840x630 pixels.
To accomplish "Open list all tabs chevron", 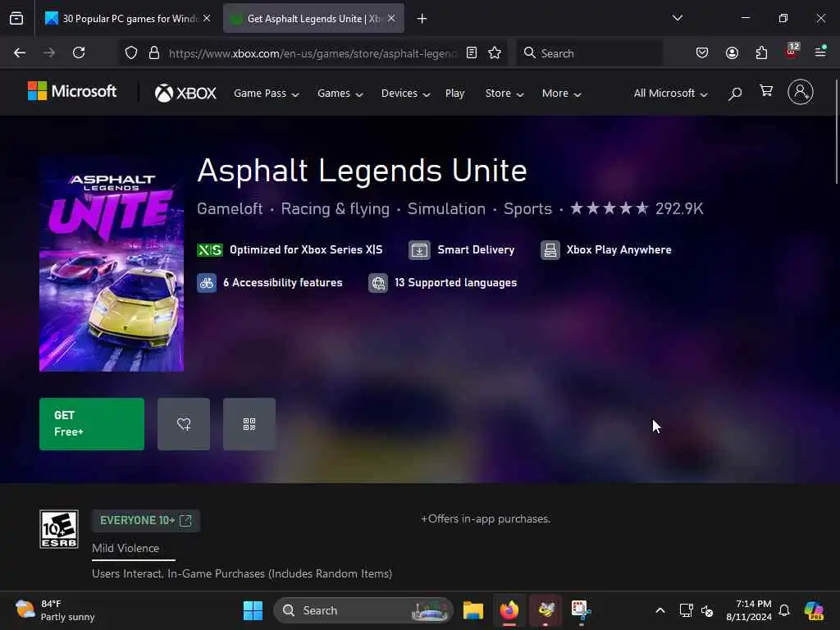I will click(x=677, y=18).
